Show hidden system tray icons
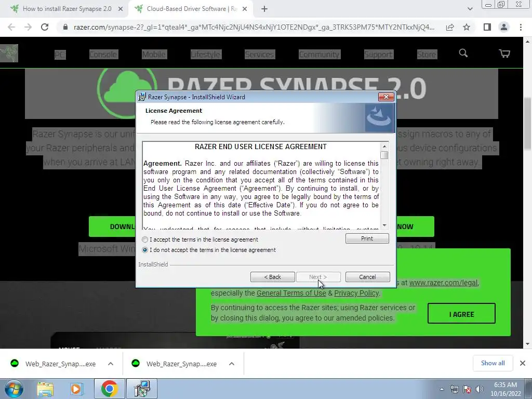This screenshot has height=399, width=532. coord(442,389)
